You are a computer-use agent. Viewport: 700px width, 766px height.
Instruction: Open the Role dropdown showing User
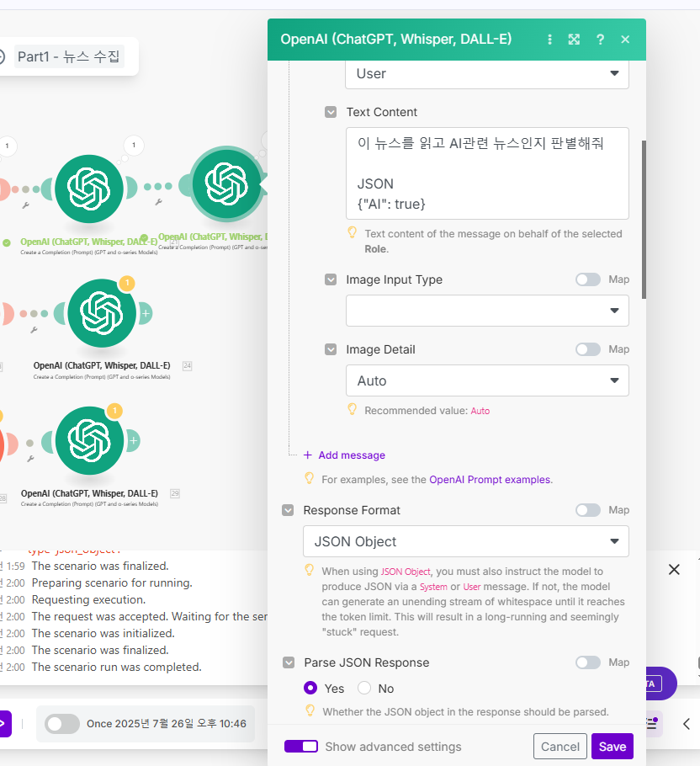[486, 74]
